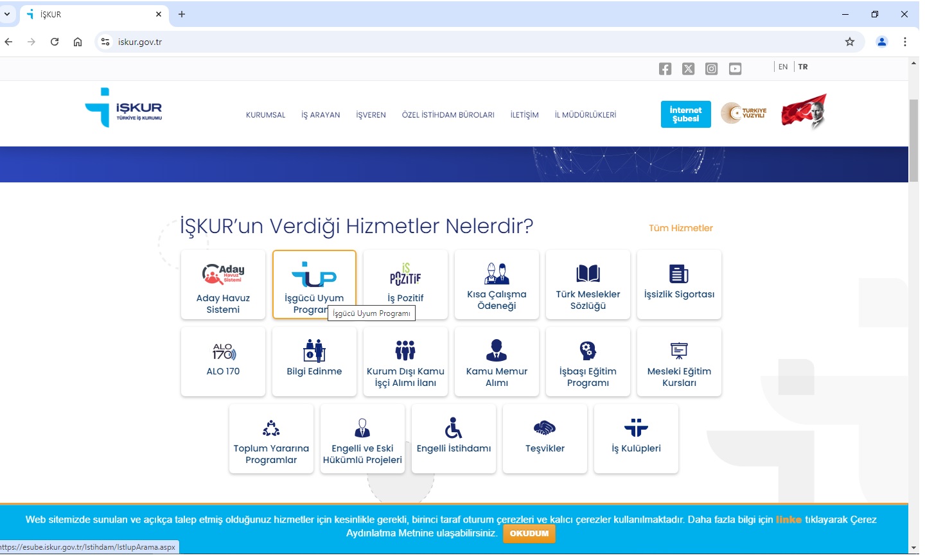Open the İL MÜDÜRLÜKLERİ menu
Viewport: 925px width, 560px height.
(x=585, y=115)
